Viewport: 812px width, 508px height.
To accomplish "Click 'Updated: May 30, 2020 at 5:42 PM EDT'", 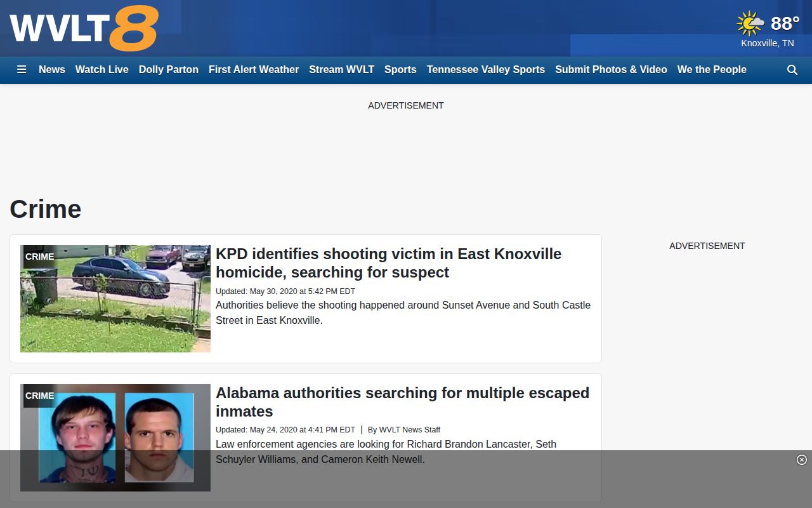I will click(x=285, y=291).
